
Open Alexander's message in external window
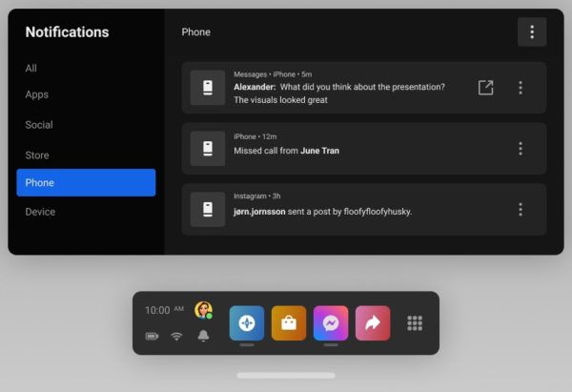[485, 88]
